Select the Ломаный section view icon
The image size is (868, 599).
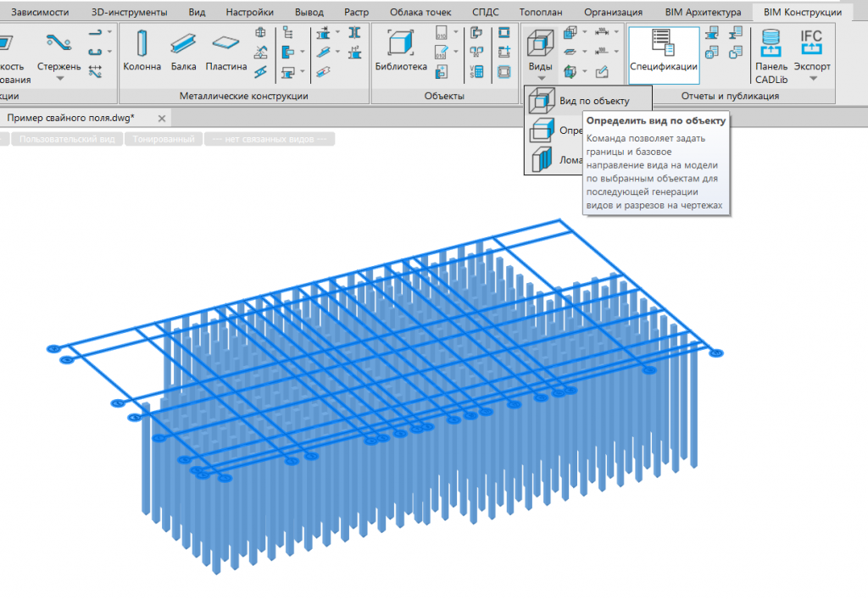(x=542, y=160)
